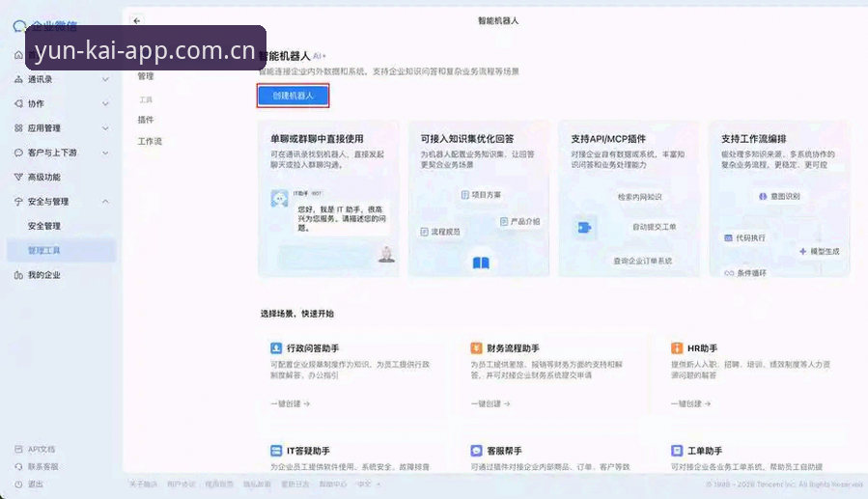
Task: Click 流程规范 tag in knowledge card
Action: (440, 232)
